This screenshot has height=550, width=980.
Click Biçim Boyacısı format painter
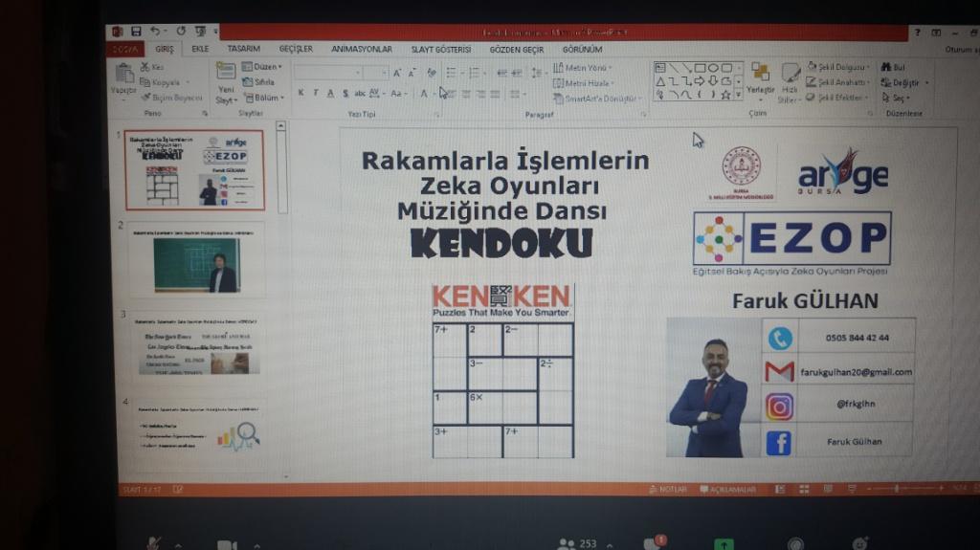click(x=171, y=98)
